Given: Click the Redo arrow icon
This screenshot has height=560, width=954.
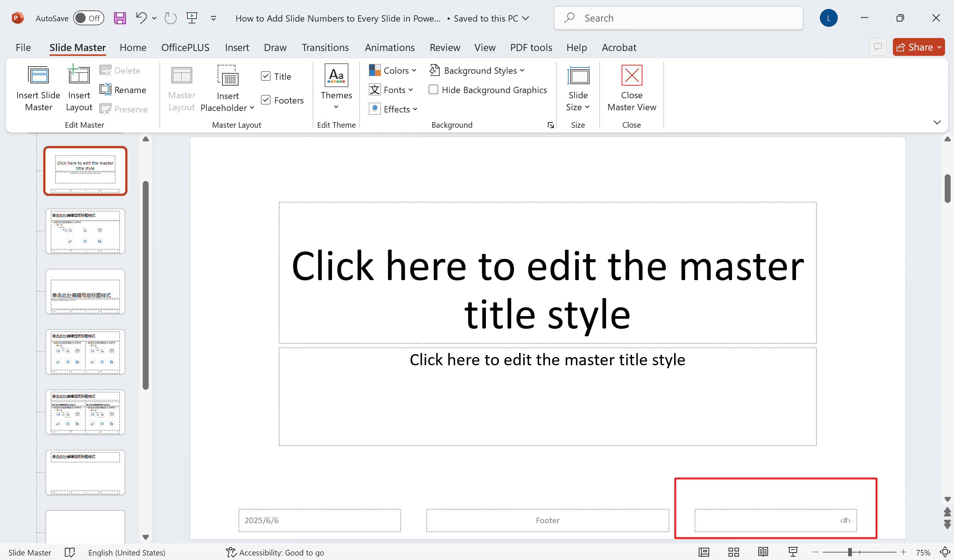Looking at the screenshot, I should (x=170, y=18).
